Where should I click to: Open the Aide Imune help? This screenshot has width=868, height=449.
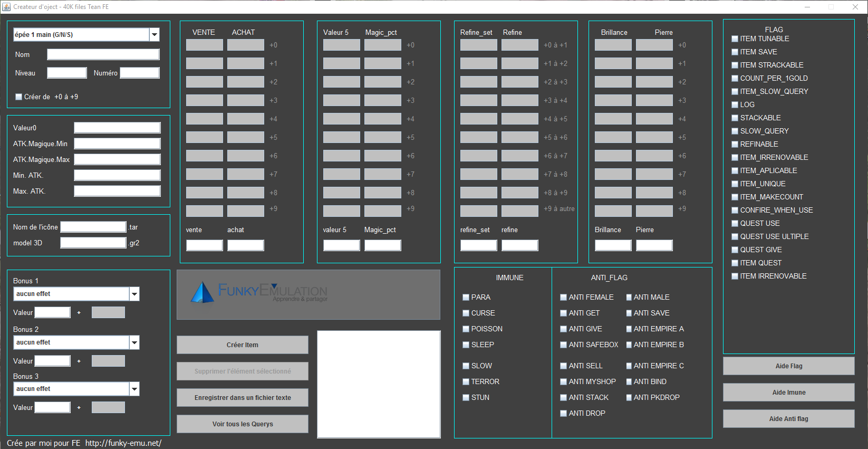(789, 393)
